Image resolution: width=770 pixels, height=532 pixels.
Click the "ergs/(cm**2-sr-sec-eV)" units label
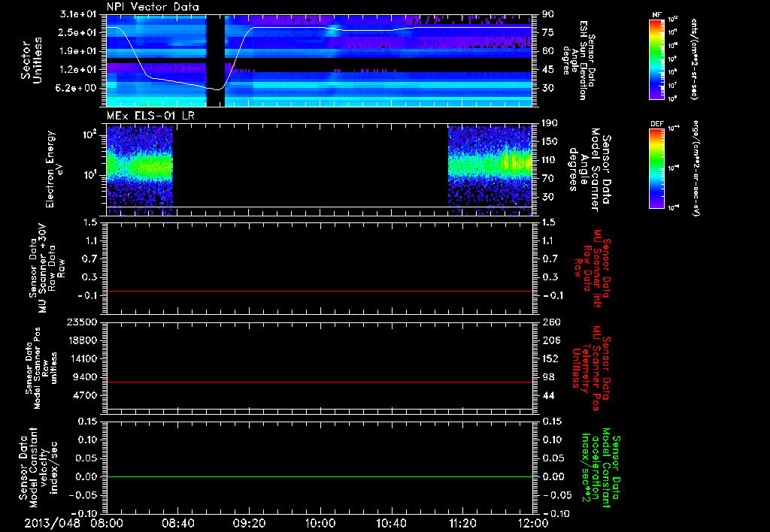[696, 168]
